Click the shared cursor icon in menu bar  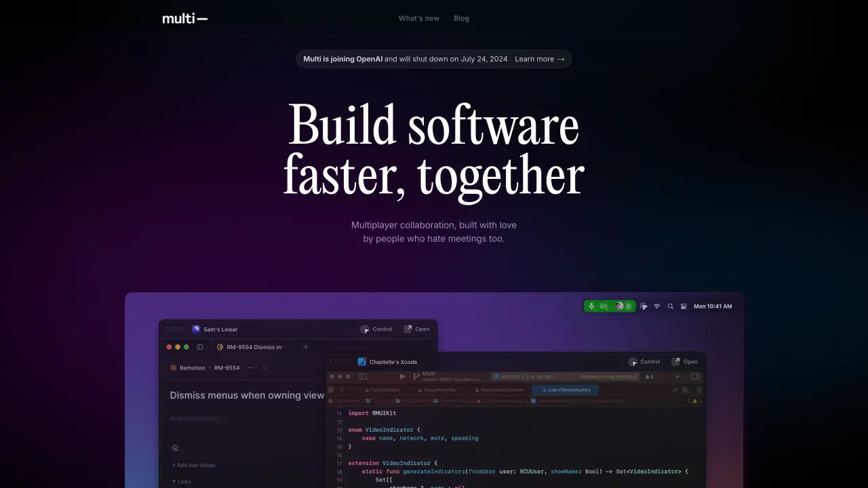tap(644, 306)
